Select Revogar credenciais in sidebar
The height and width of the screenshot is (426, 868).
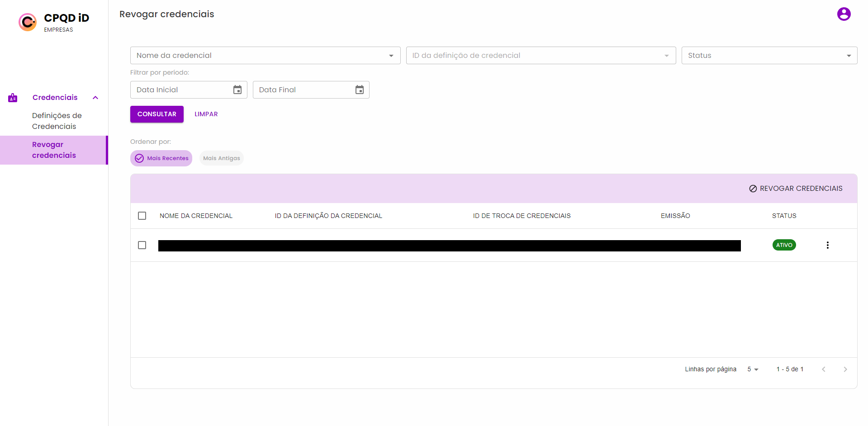pos(53,150)
